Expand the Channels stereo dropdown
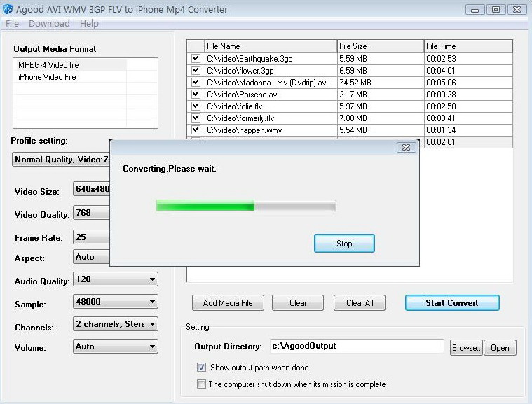Viewport: 532px width, 404px height. coord(116,324)
